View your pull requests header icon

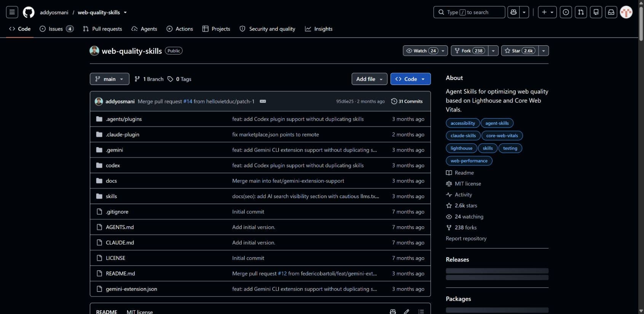[581, 12]
